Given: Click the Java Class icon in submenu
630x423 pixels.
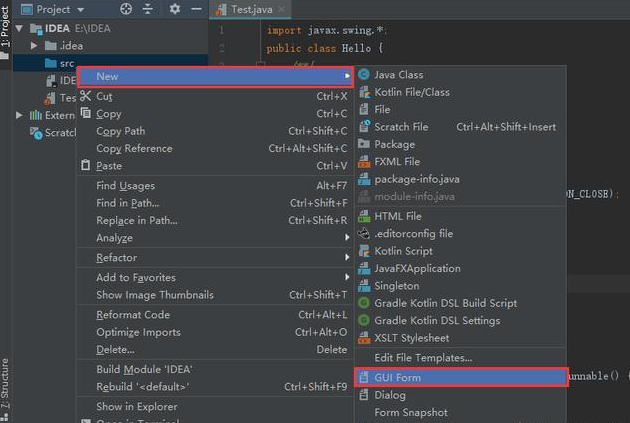Looking at the screenshot, I should (x=364, y=75).
